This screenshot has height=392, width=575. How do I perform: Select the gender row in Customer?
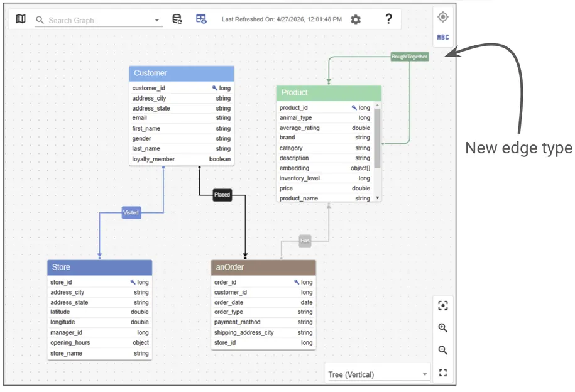click(x=182, y=139)
